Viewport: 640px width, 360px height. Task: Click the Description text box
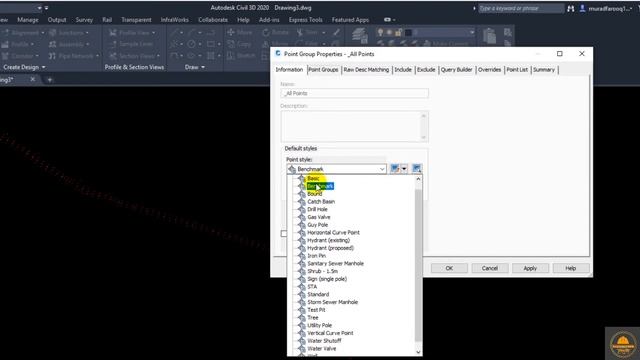(x=354, y=127)
